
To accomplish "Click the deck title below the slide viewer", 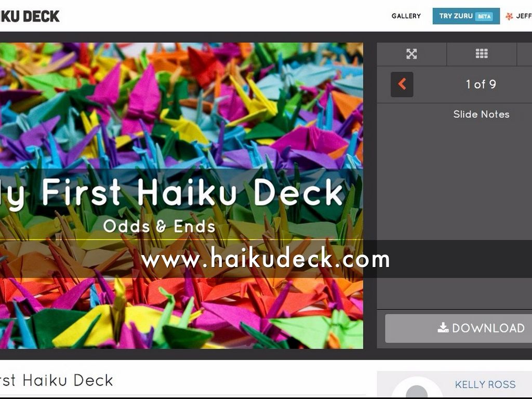I will coord(56,380).
